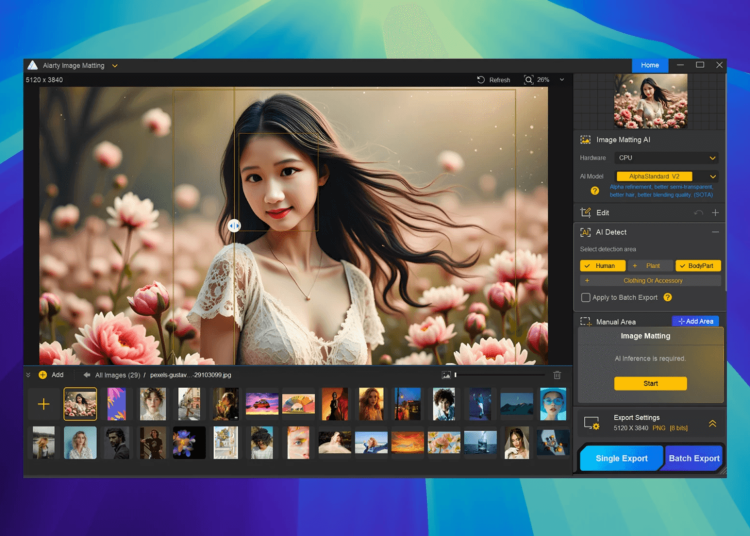
Task: Click the help icon below AI Model
Action: (x=594, y=190)
